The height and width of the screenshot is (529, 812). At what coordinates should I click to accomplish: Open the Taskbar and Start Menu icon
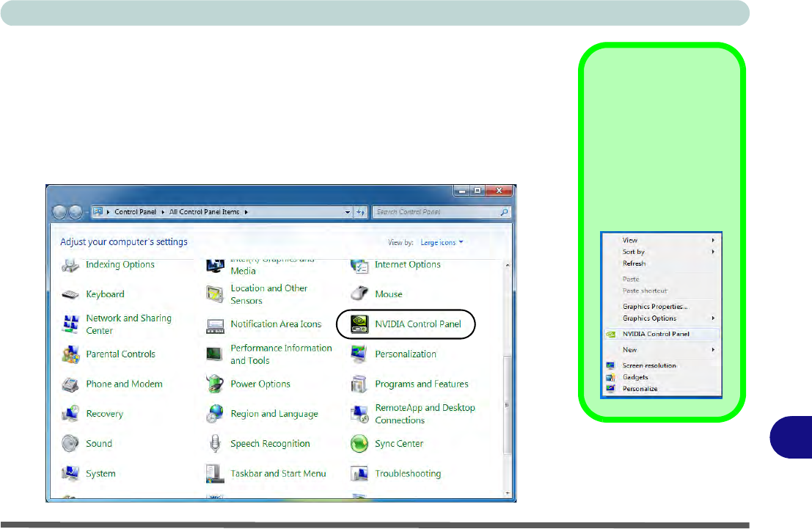(215, 473)
